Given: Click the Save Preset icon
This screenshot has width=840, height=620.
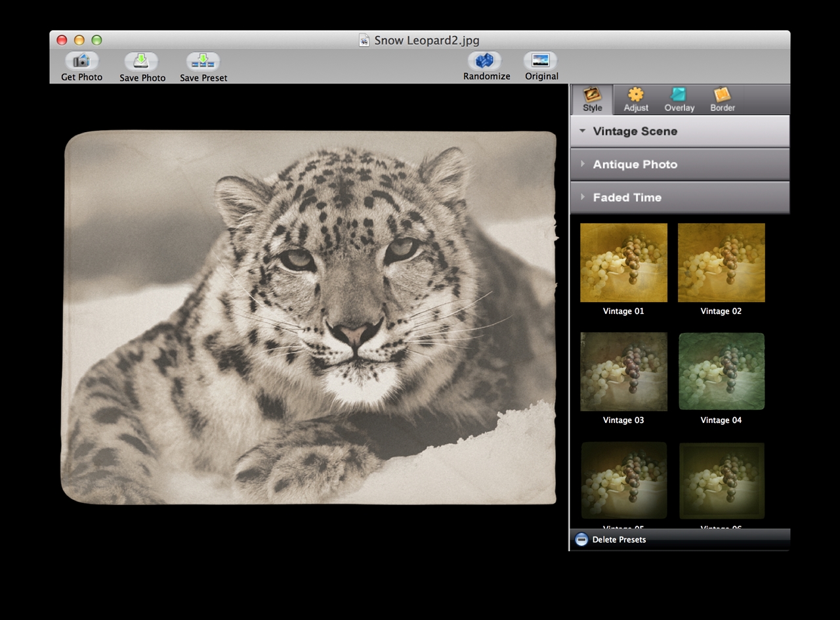Looking at the screenshot, I should [x=203, y=61].
